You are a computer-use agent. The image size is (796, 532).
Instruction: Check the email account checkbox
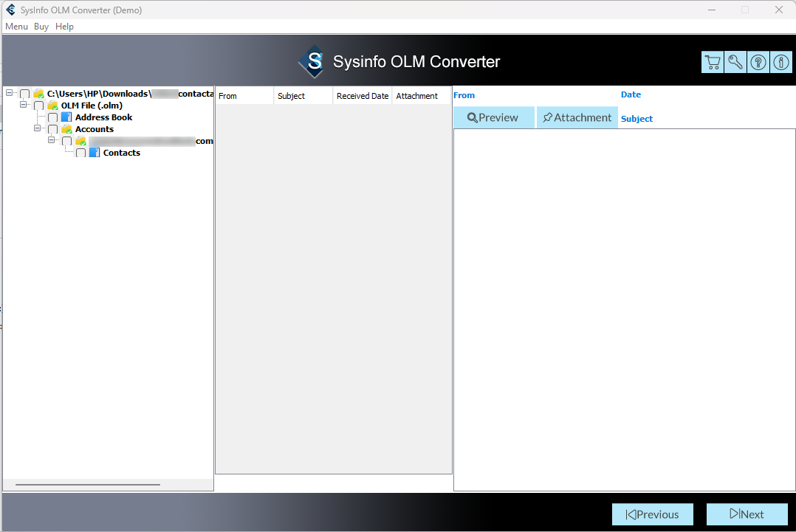pos(66,141)
